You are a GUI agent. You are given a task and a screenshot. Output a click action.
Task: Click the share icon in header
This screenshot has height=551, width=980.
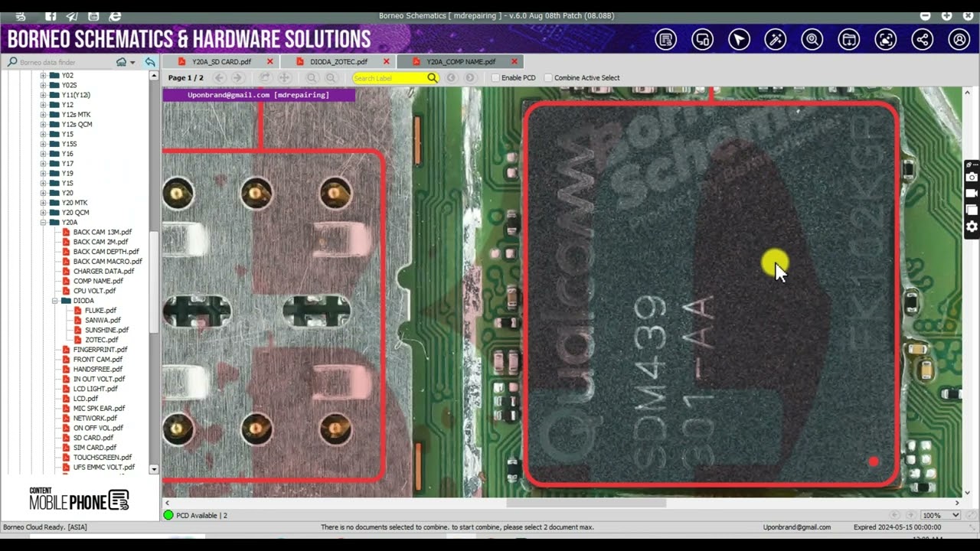923,40
